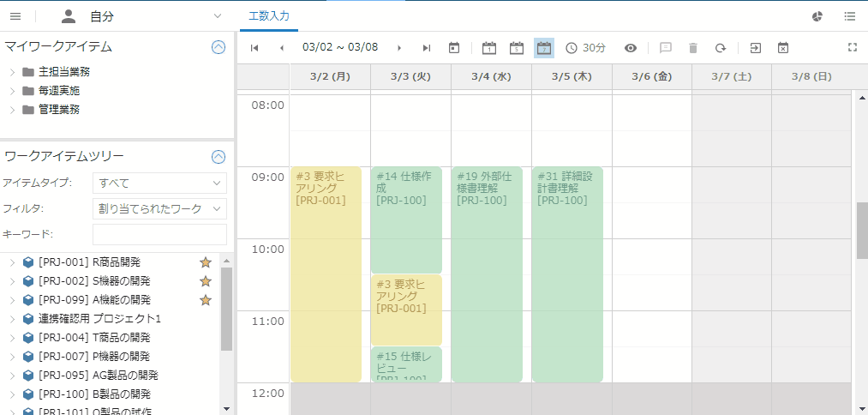Image resolution: width=868 pixels, height=415 pixels.
Task: Toggle favorite star for R商品開発
Action: point(206,262)
